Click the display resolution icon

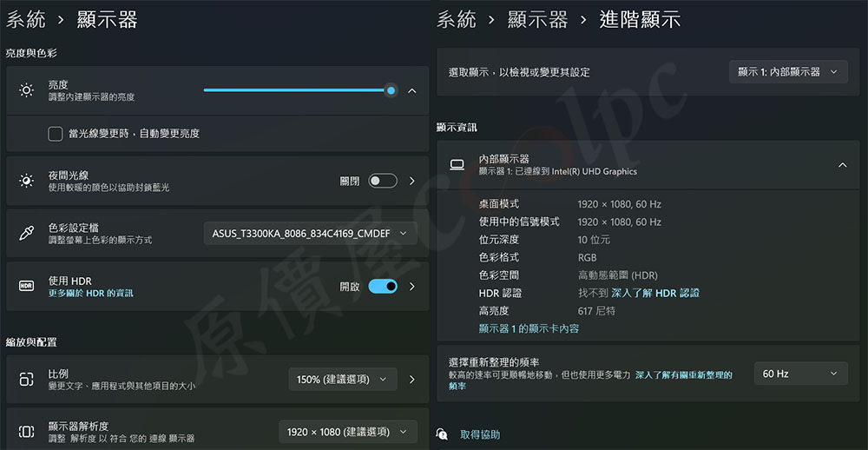[27, 432]
